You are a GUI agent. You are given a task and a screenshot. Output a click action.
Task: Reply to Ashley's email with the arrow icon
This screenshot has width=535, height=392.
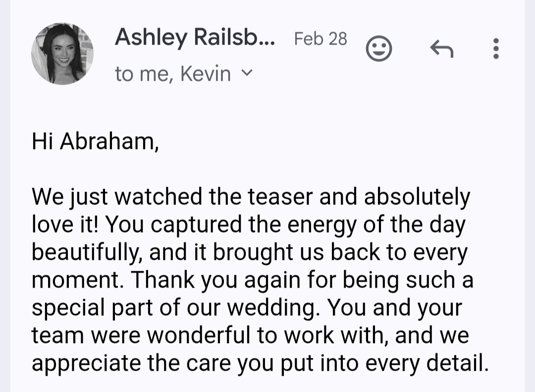pos(441,49)
